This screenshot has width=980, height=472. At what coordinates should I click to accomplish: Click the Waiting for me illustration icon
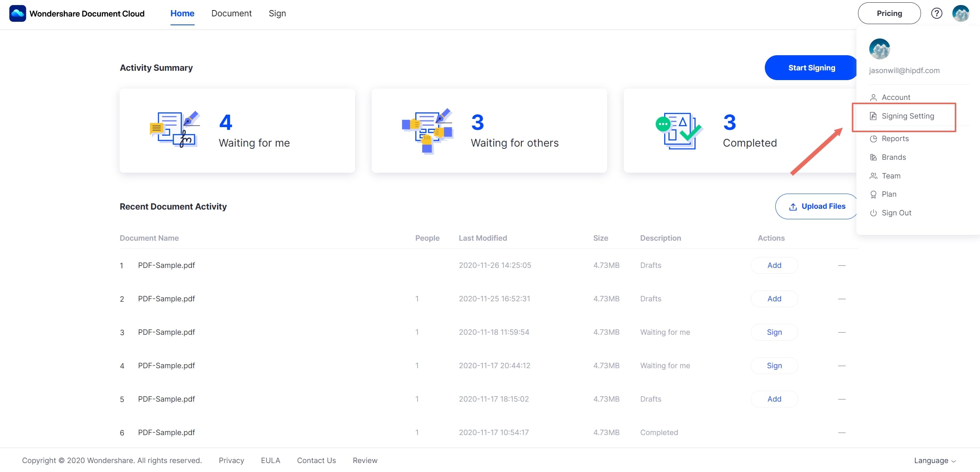click(175, 130)
